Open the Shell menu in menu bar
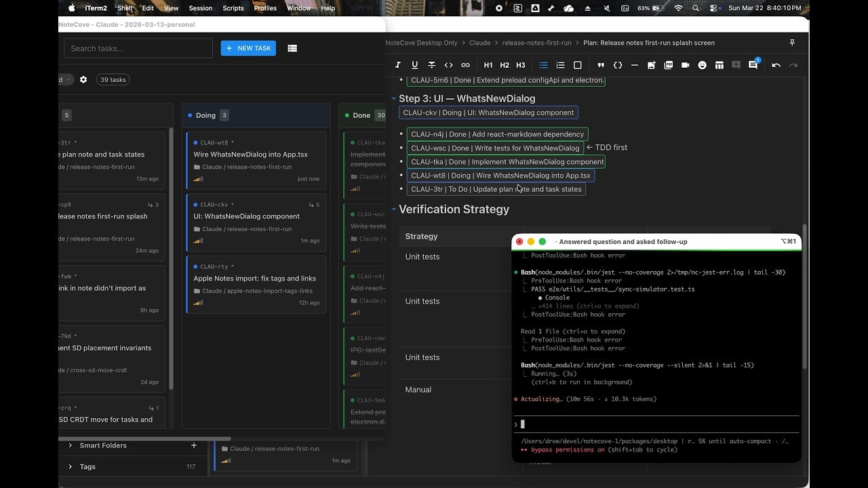Viewport: 868px width, 488px height. pos(125,8)
